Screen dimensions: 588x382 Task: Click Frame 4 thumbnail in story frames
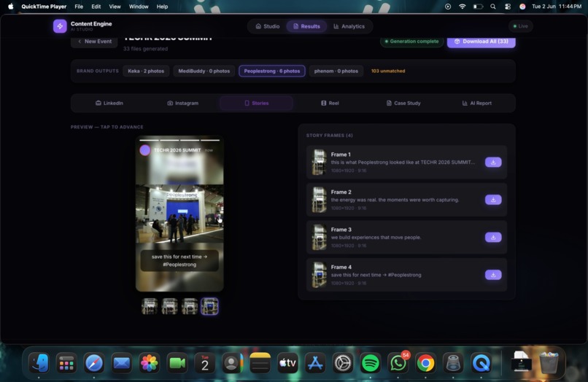tap(319, 275)
